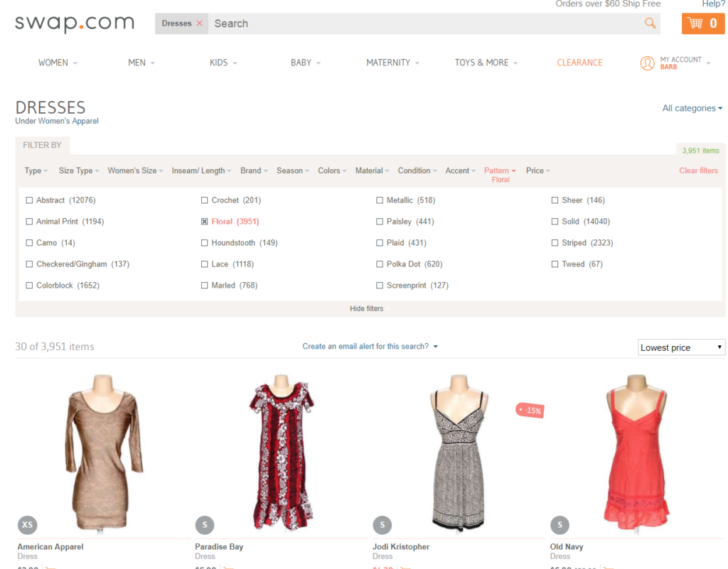Image resolution: width=728 pixels, height=569 pixels.
Task: Expand the Condition filter
Action: click(417, 170)
